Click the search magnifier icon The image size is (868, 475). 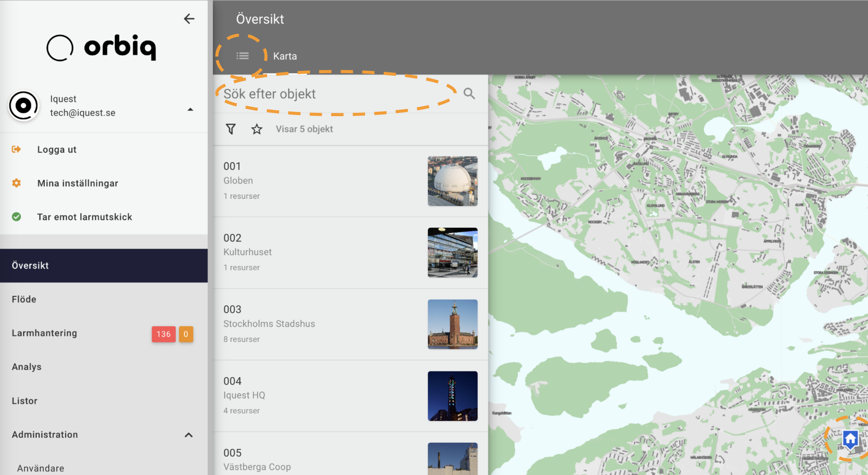pyautogui.click(x=469, y=93)
